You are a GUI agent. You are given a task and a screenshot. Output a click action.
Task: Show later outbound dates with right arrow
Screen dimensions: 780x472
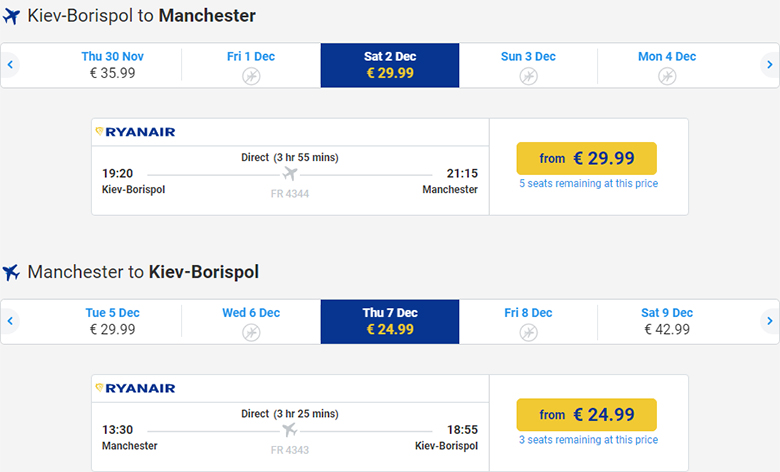(x=769, y=65)
